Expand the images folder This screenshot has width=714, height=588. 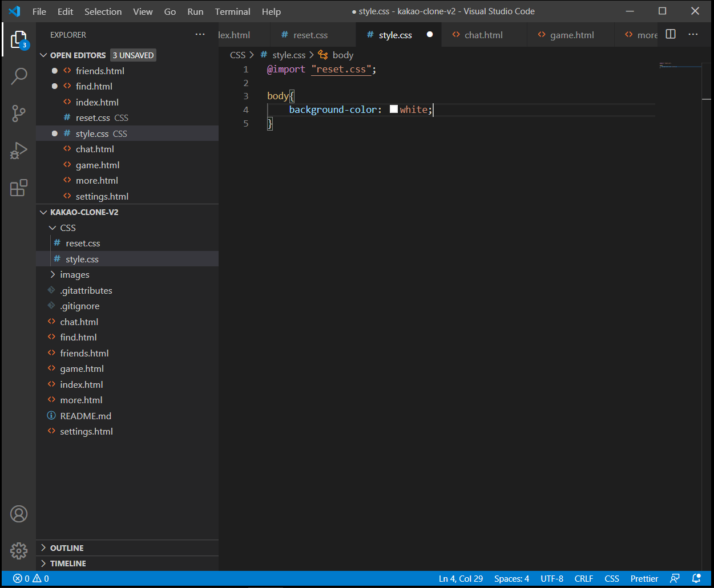(53, 275)
